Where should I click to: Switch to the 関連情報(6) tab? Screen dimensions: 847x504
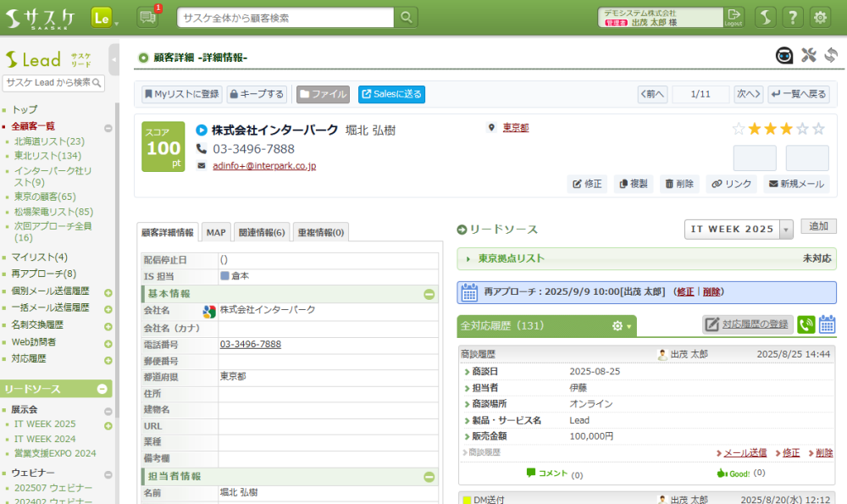click(263, 232)
